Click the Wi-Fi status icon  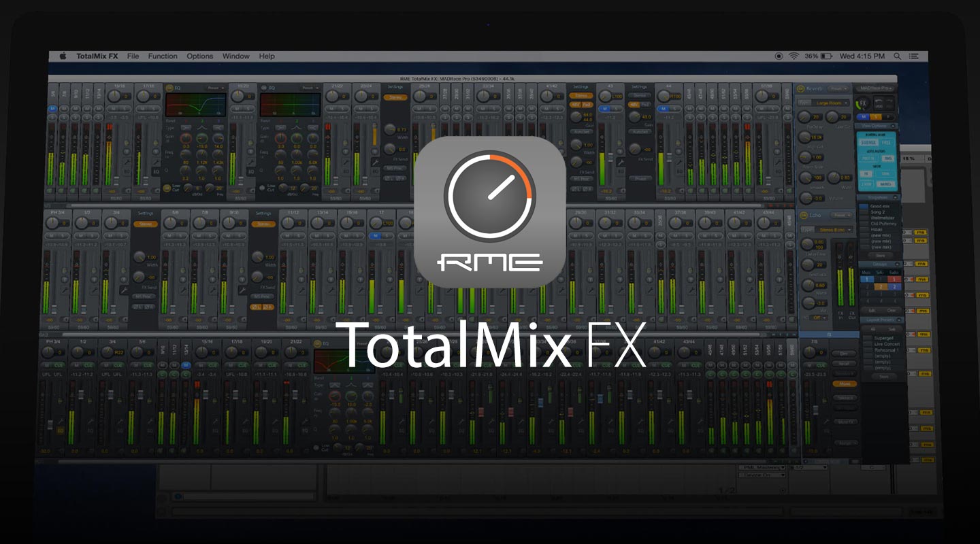pos(794,56)
